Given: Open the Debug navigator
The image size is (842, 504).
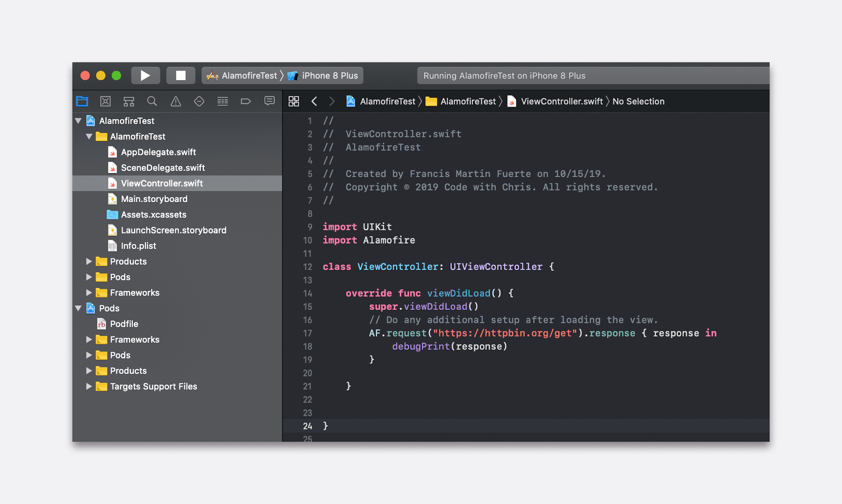Looking at the screenshot, I should pyautogui.click(x=222, y=102).
